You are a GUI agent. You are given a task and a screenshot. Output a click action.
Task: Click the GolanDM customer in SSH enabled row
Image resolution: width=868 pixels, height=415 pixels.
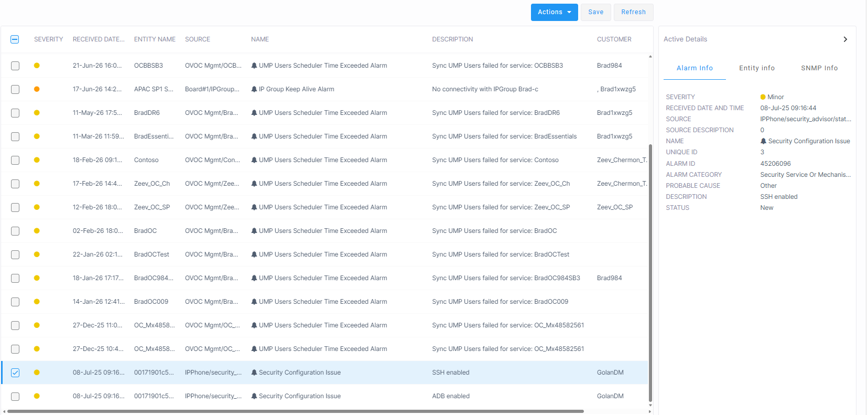(x=610, y=373)
